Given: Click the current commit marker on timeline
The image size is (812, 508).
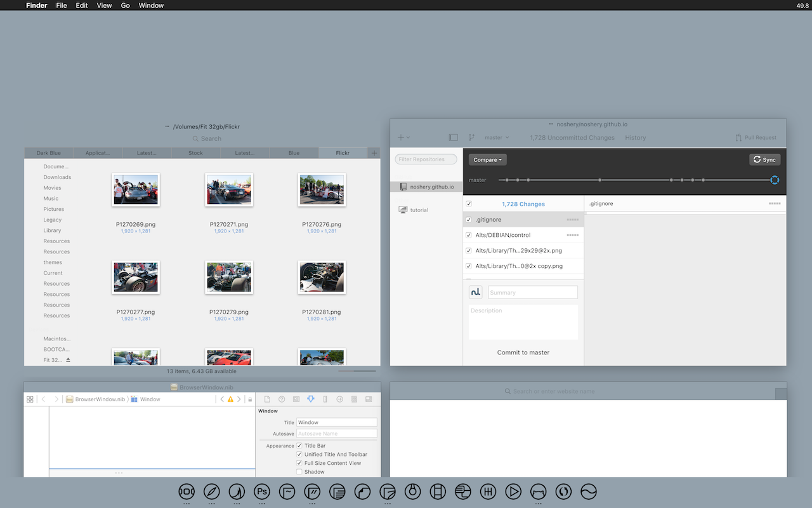Looking at the screenshot, I should pos(775,180).
